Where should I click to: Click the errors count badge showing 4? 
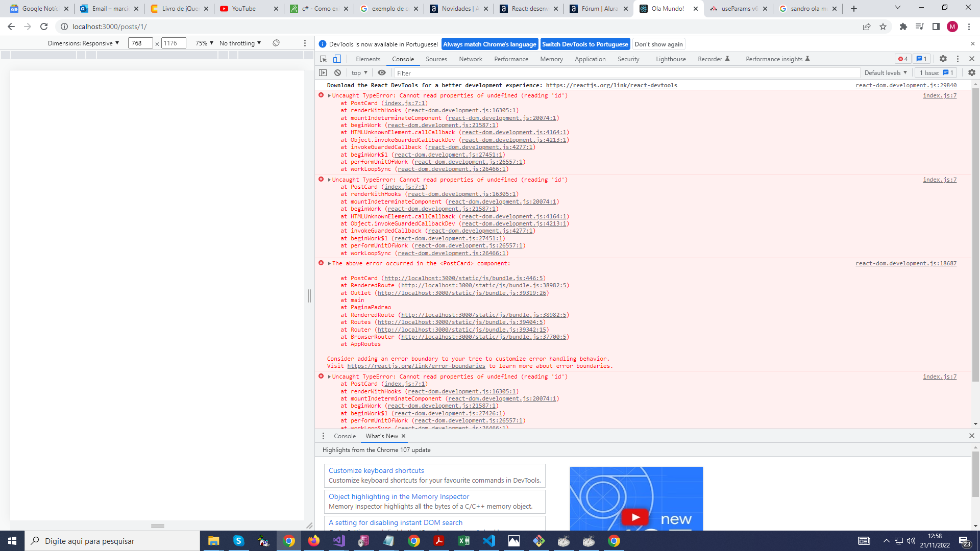(x=902, y=59)
